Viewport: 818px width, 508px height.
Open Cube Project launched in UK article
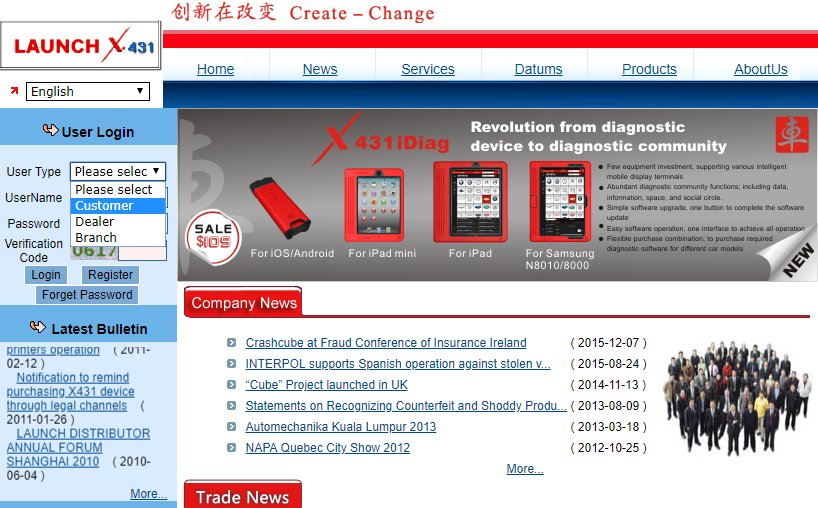327,384
